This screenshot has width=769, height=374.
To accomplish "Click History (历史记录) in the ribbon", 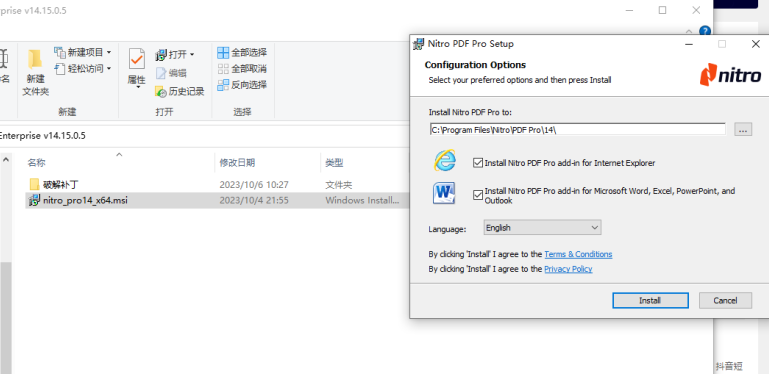I will coord(179,91).
